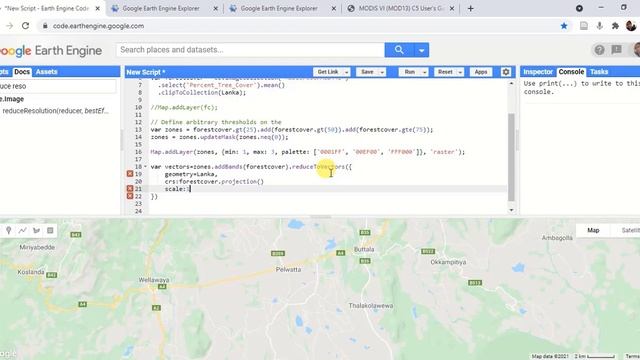Run the script with Run button
The height and width of the screenshot is (360, 640).
point(409,72)
